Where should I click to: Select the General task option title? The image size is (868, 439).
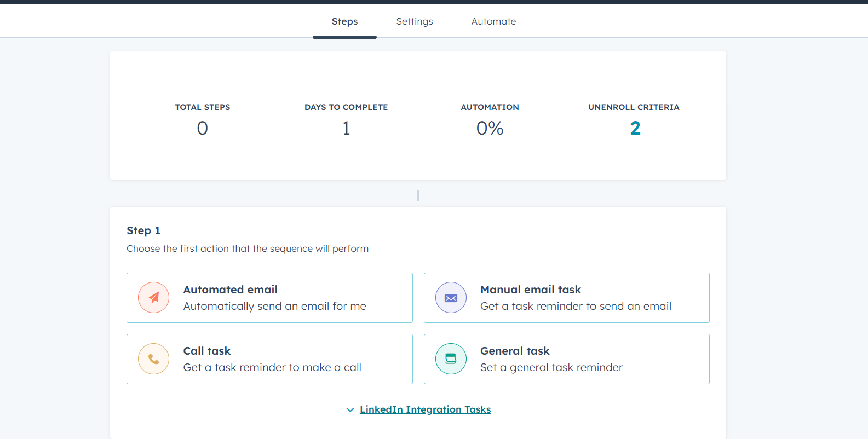pyautogui.click(x=515, y=351)
